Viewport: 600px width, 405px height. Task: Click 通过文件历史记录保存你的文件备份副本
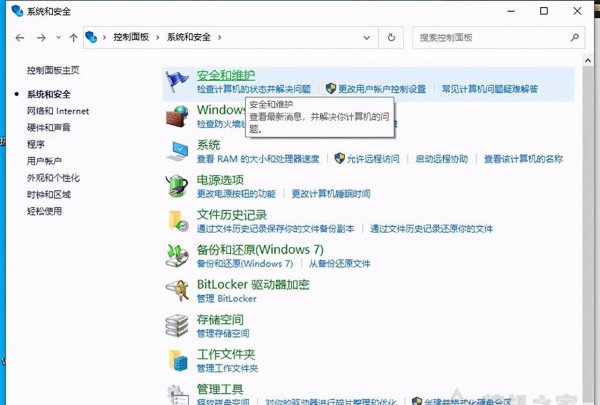point(276,229)
